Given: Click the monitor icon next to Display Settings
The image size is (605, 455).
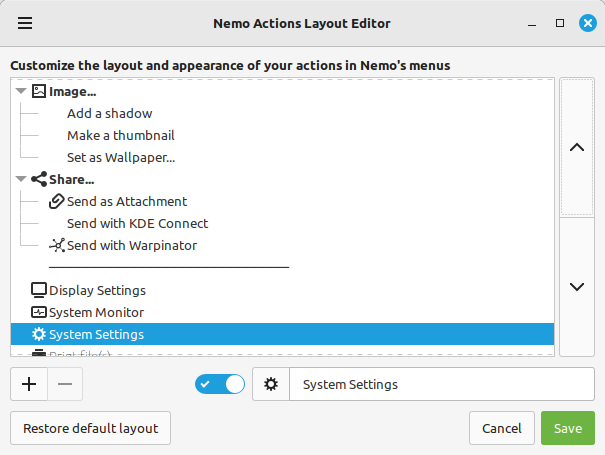Looking at the screenshot, I should [x=39, y=291].
